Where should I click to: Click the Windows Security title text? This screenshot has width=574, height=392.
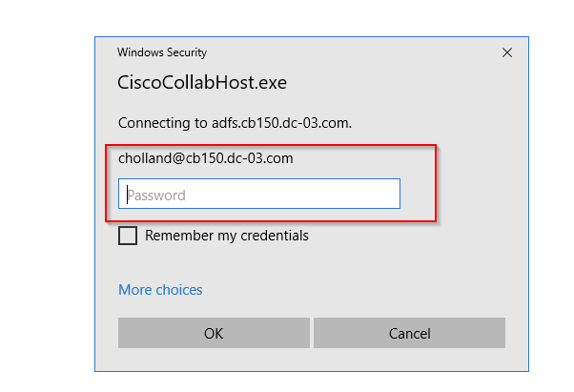(162, 52)
